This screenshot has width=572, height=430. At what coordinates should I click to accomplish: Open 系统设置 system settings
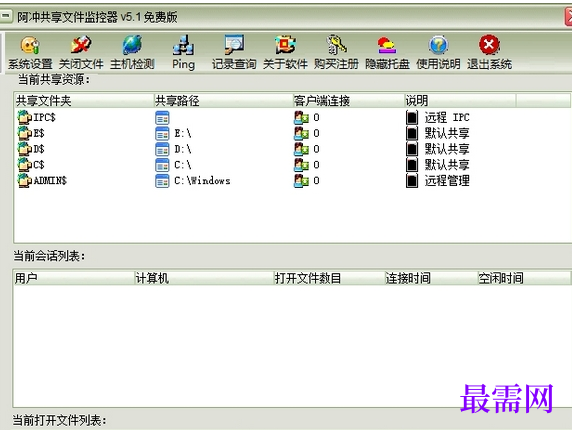coord(30,53)
